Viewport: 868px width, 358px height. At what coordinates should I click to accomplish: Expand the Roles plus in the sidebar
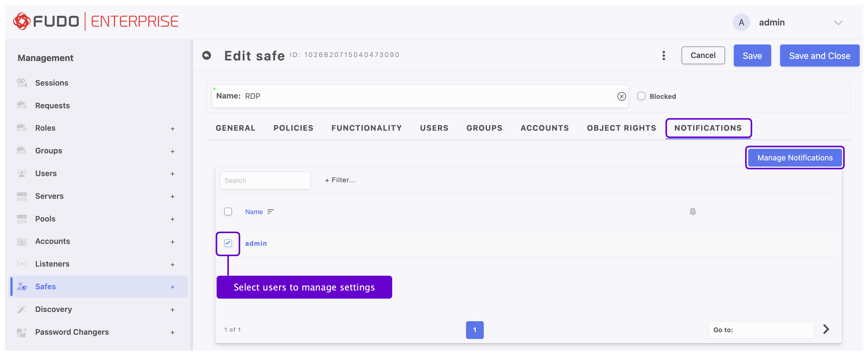172,129
